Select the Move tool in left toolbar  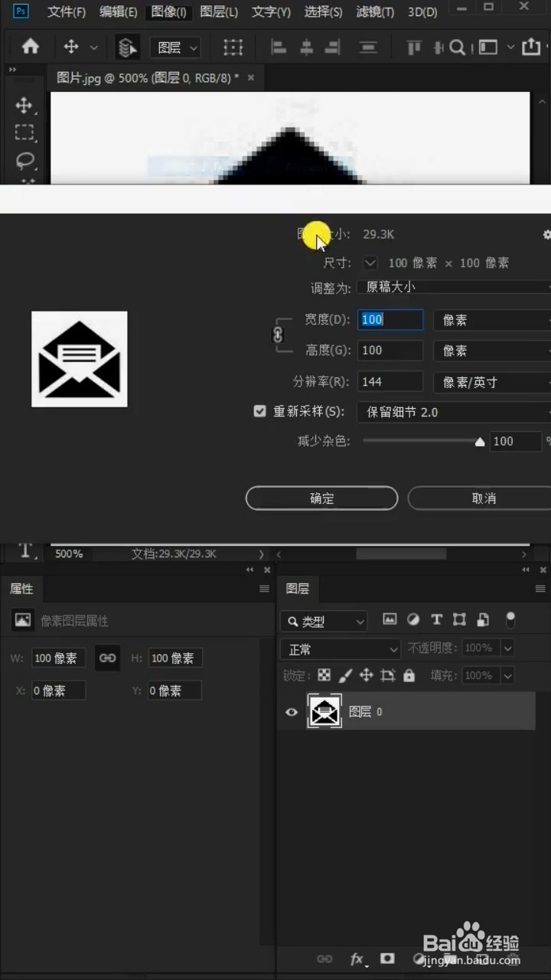[24, 106]
